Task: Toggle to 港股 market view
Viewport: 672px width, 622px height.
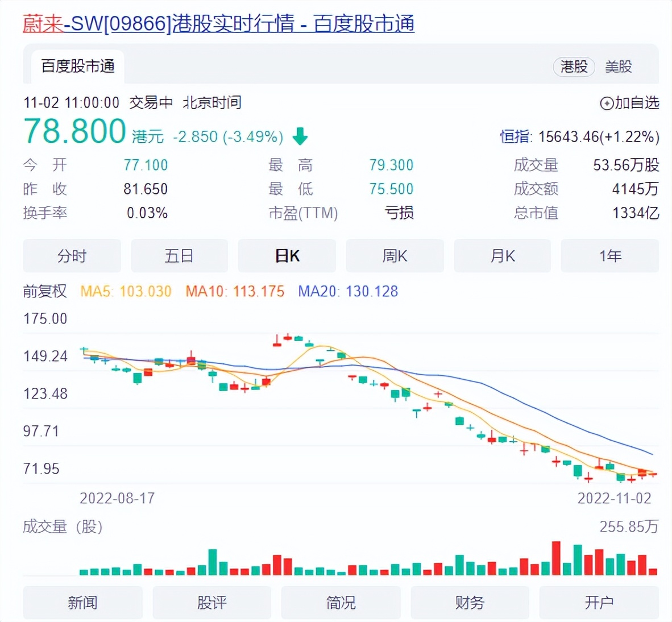Action: tap(574, 67)
